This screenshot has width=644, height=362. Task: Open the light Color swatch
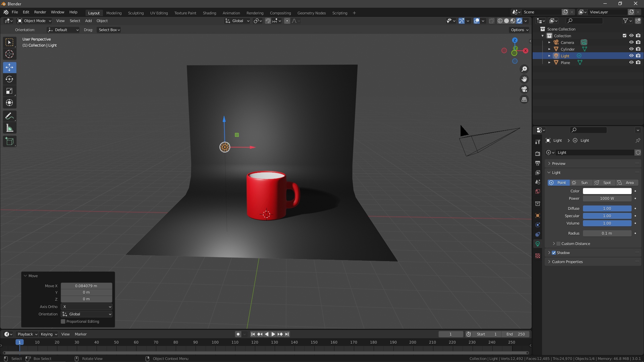[x=607, y=191]
